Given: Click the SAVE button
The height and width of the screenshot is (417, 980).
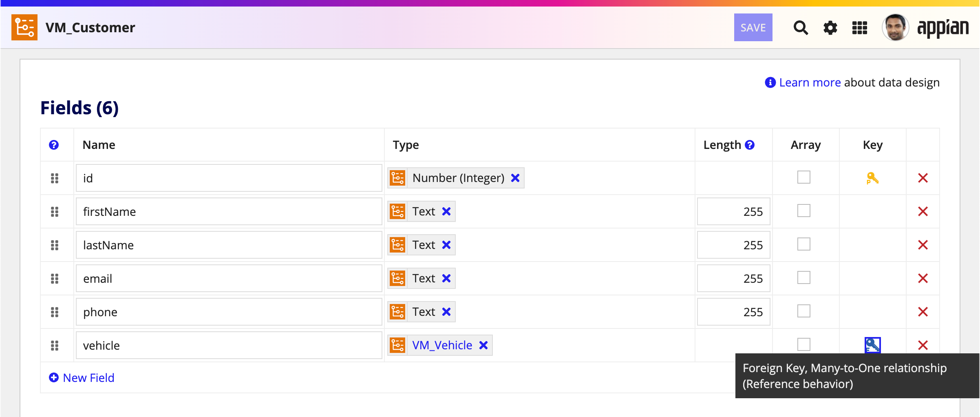Looking at the screenshot, I should click(753, 27).
